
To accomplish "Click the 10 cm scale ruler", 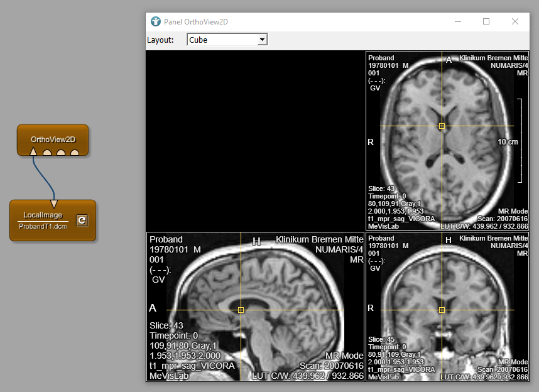I will click(x=520, y=141).
